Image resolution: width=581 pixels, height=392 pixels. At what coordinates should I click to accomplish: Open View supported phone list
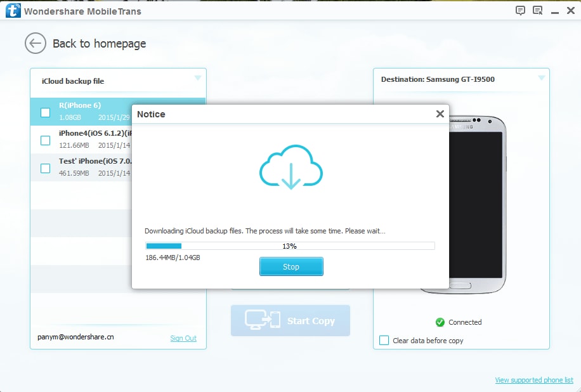tap(534, 379)
